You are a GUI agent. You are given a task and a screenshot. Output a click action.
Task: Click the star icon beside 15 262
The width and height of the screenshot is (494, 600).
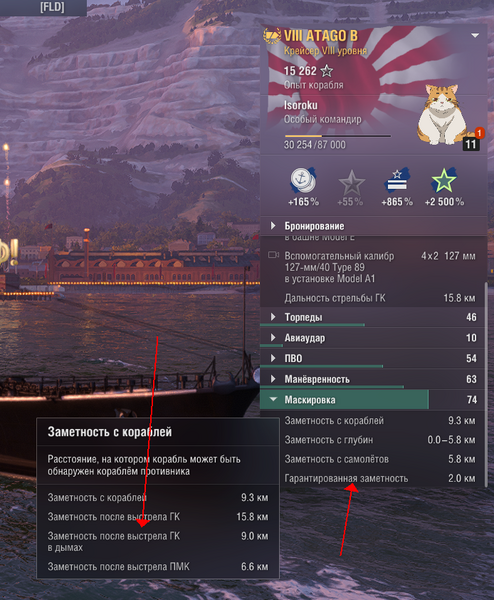[x=327, y=71]
